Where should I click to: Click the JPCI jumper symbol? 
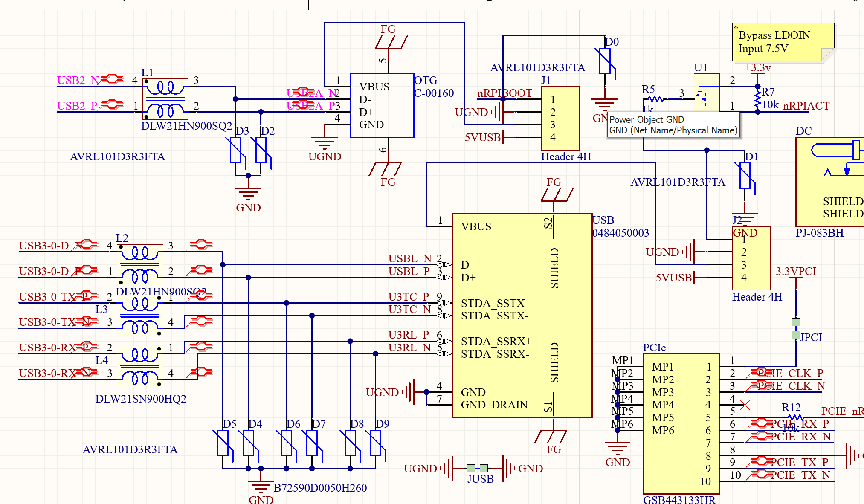796,328
